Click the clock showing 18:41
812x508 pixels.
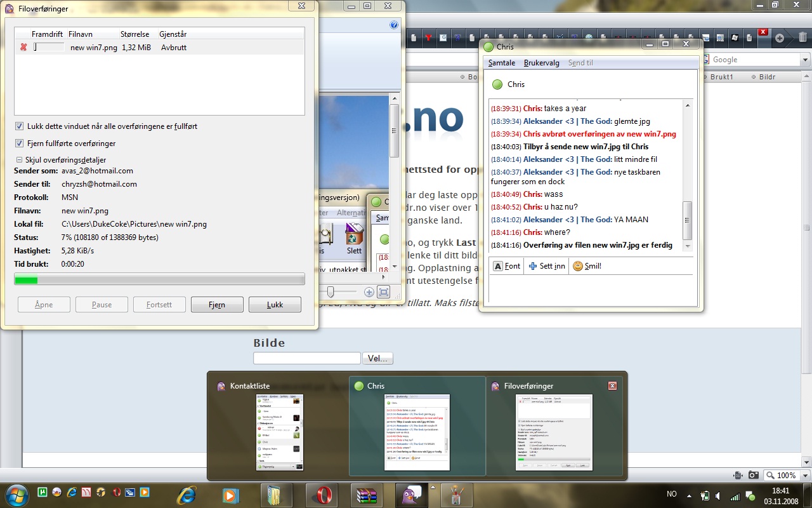coord(782,490)
